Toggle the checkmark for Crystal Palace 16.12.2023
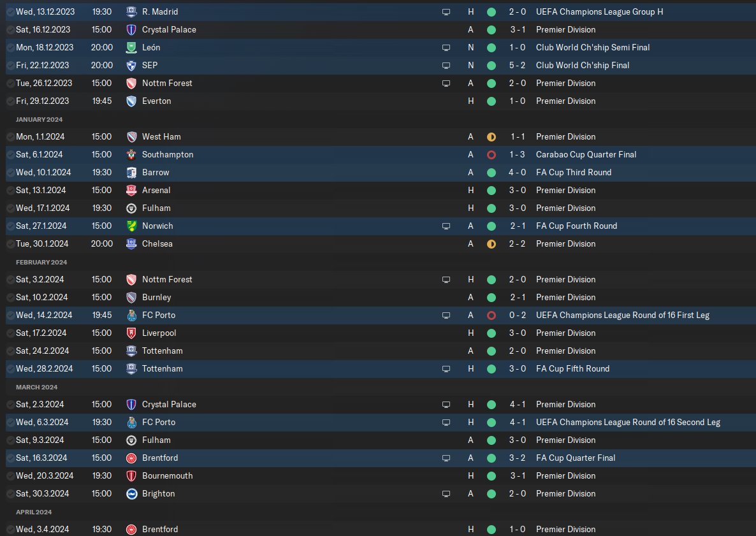 tap(10, 29)
